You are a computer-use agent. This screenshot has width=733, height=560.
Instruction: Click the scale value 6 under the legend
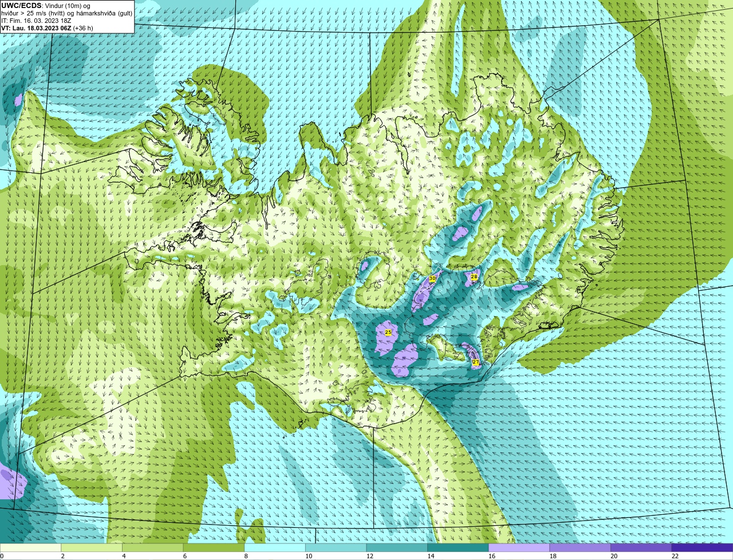184,556
